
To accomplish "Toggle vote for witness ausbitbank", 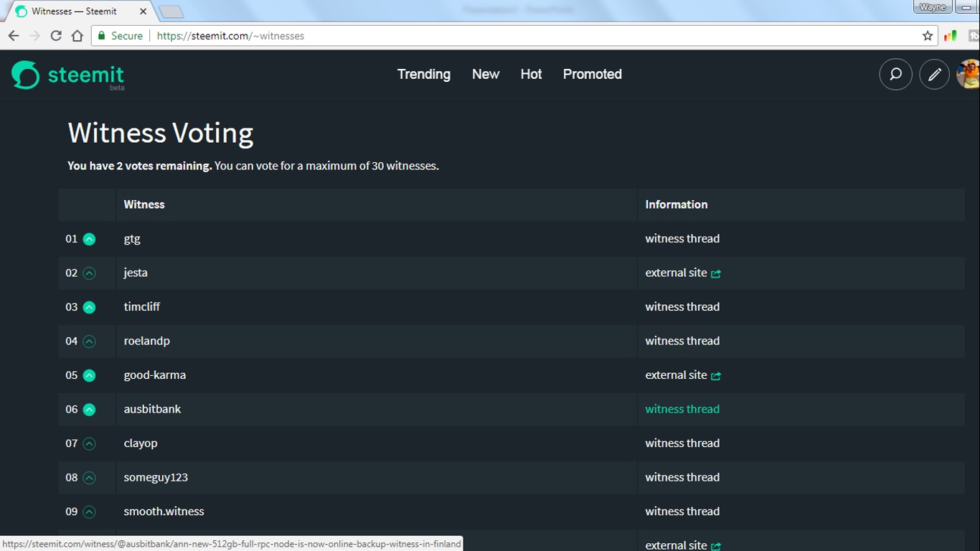I will click(89, 410).
